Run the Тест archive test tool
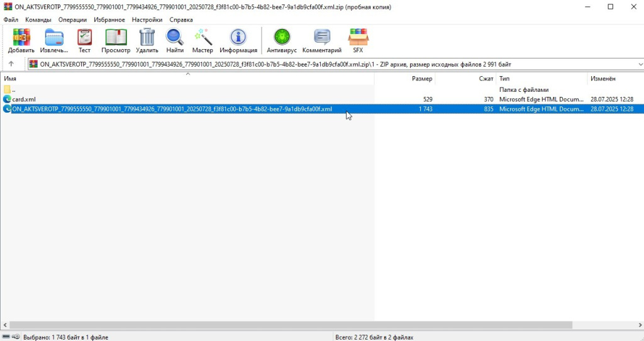Screen dimensions: 644x341 point(84,40)
